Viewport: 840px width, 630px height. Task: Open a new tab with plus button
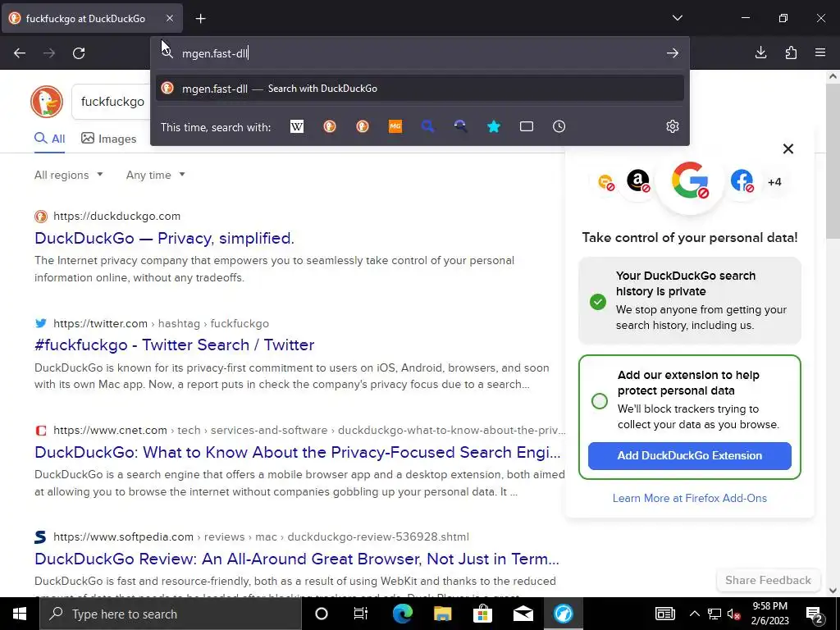pyautogui.click(x=200, y=19)
